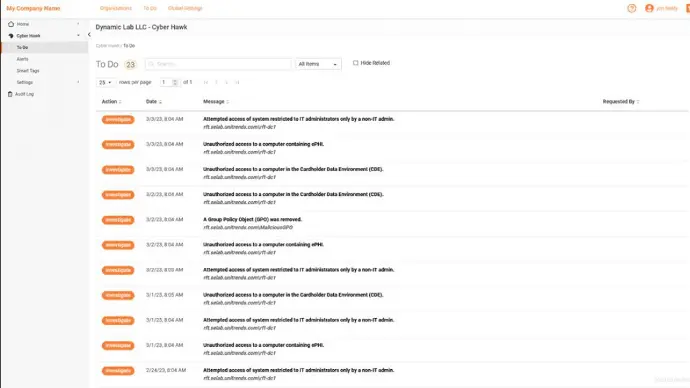Collapse the sidebar with the left chevron
The height and width of the screenshot is (388, 690).
89,34
